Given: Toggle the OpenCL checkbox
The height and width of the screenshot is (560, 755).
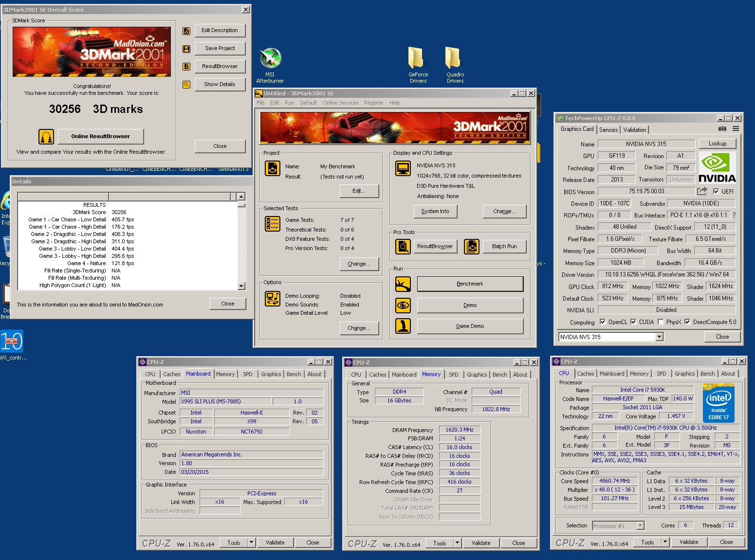Looking at the screenshot, I should (x=603, y=322).
